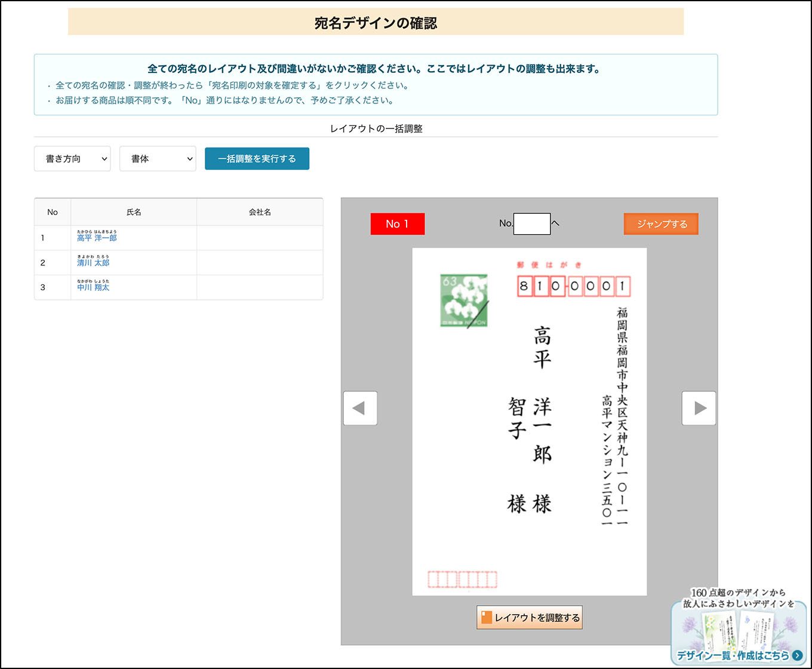812x669 pixels.
Task: Click the orange ジャンプする button
Action: [x=661, y=224]
